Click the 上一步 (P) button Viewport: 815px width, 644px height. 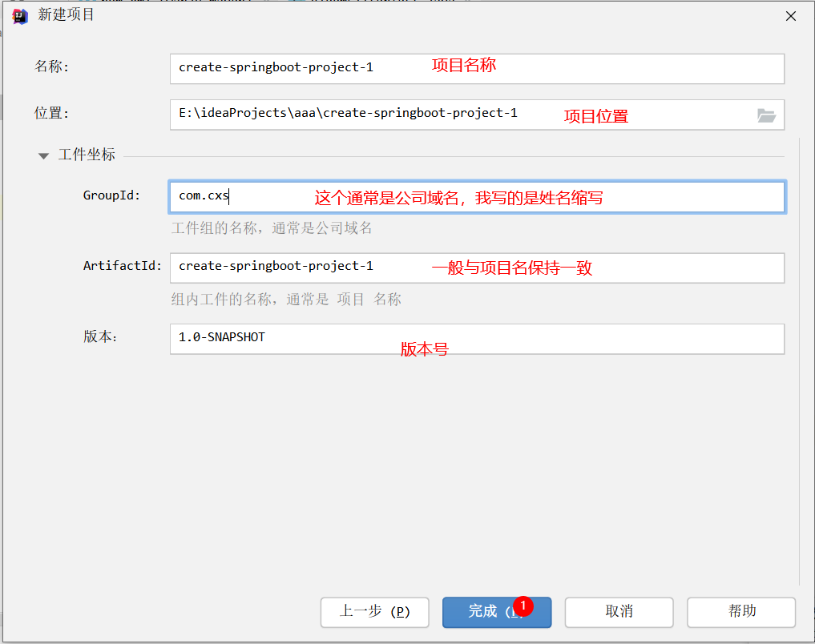pos(374,612)
